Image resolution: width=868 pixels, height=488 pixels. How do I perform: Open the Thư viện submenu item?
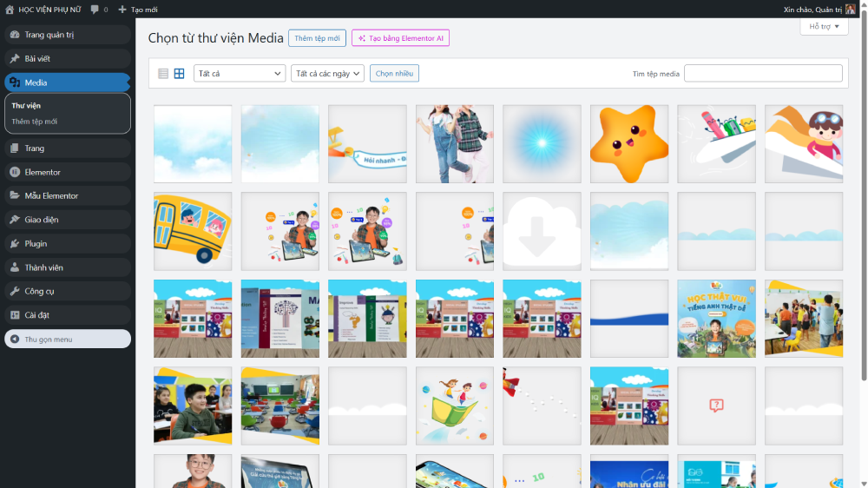[x=26, y=105]
